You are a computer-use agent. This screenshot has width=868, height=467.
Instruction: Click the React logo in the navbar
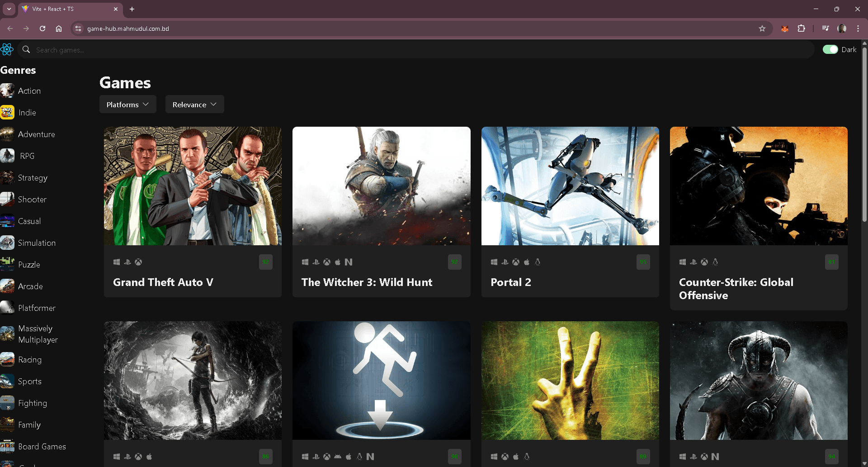[7, 49]
